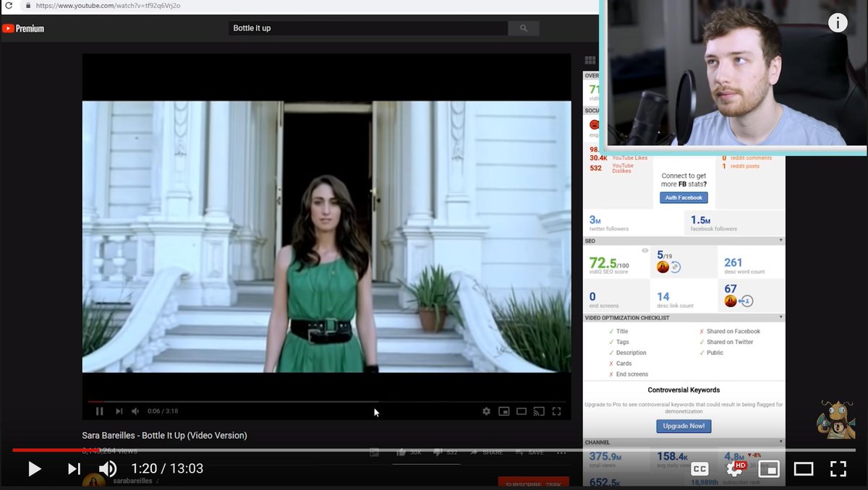
Task: Click the Auth Facebook button
Action: [684, 197]
